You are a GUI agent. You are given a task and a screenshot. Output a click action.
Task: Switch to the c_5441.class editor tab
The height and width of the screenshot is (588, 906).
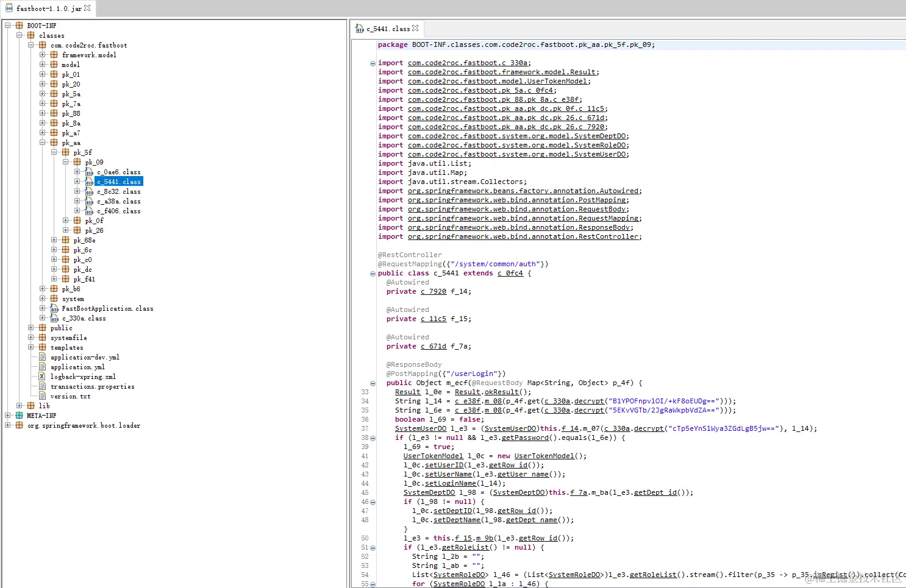click(x=387, y=29)
